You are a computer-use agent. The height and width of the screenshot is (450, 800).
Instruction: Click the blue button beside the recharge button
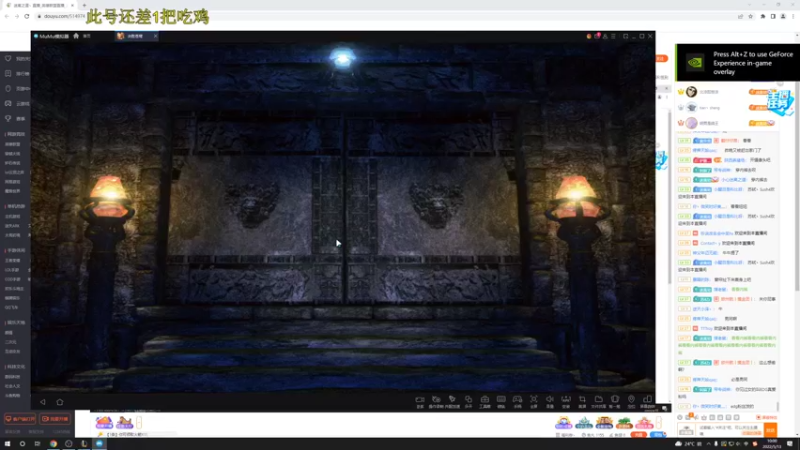[x=658, y=435]
